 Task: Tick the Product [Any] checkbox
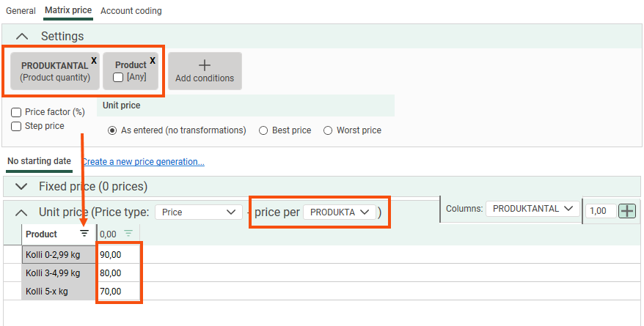tap(118, 78)
